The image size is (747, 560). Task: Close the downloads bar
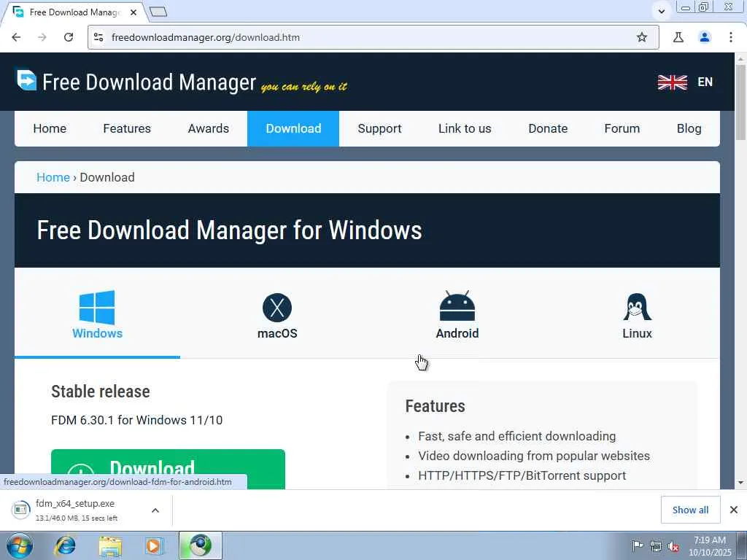[x=734, y=510]
